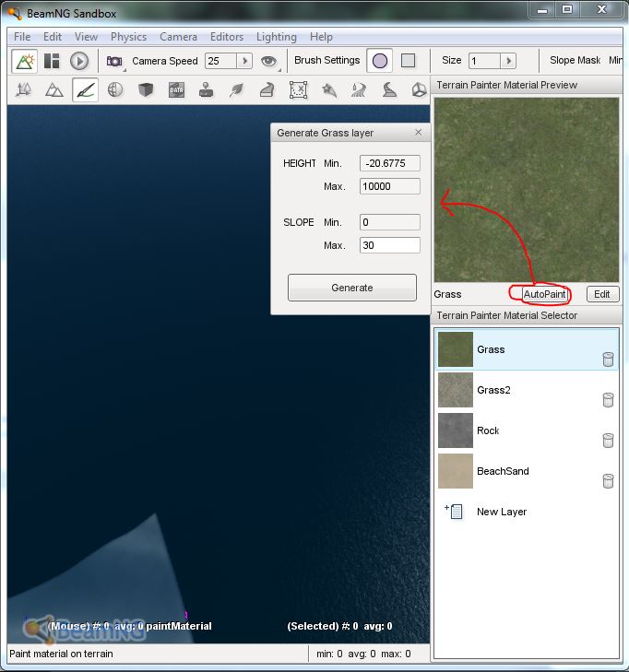Open the Datablock Editor icon

(177, 90)
